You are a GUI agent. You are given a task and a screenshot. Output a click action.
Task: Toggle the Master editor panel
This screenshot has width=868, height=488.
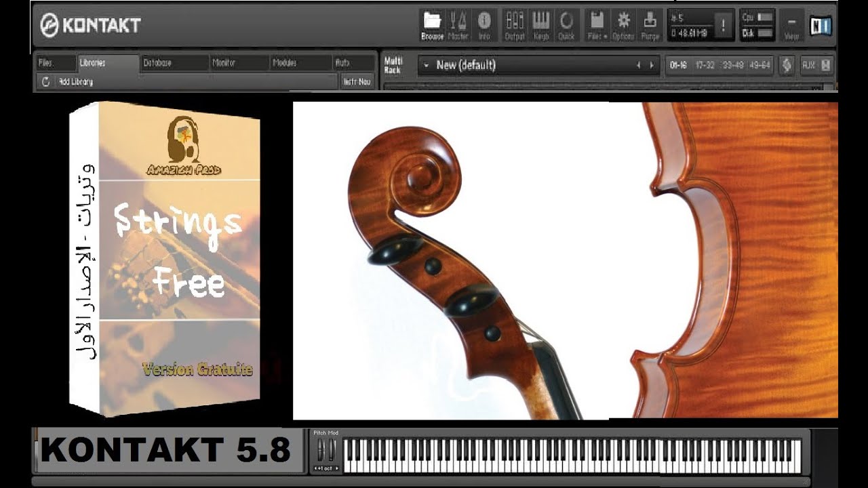pos(458,26)
